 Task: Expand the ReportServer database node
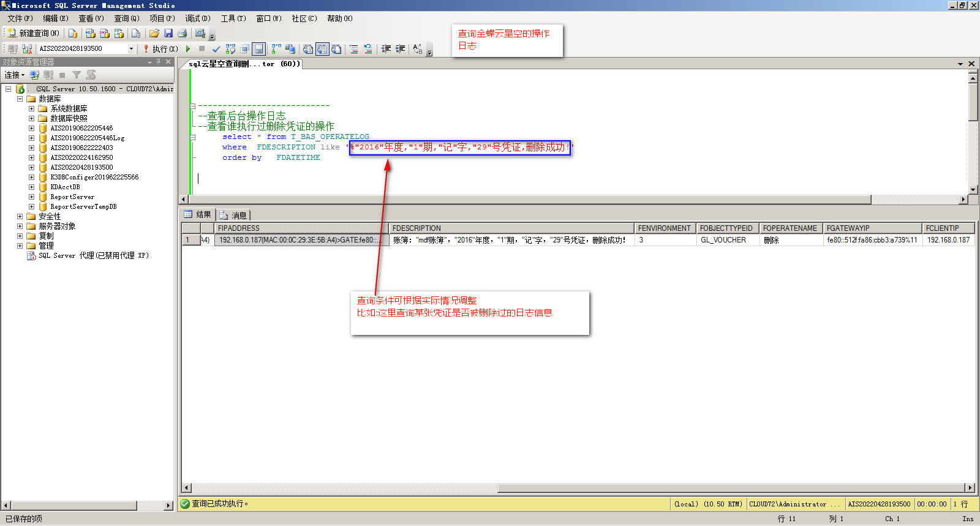pyautogui.click(x=31, y=197)
